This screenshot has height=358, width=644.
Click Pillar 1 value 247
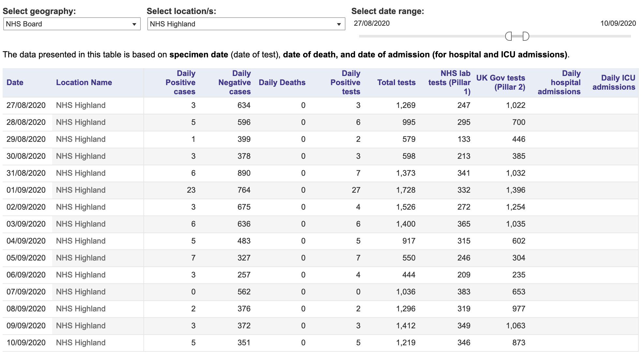[464, 105]
